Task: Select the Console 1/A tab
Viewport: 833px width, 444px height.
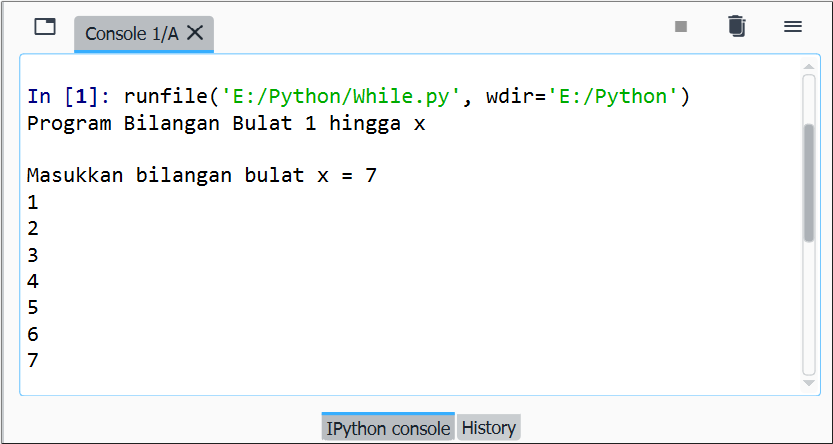Action: pyautogui.click(x=143, y=34)
